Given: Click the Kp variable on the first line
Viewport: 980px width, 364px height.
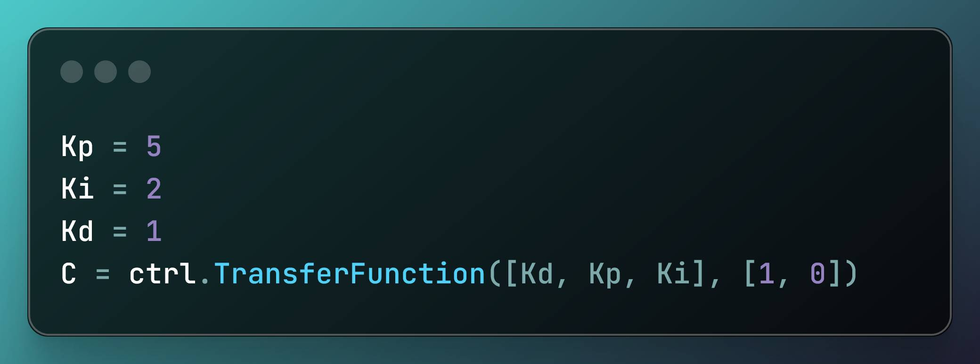Looking at the screenshot, I should [x=77, y=147].
